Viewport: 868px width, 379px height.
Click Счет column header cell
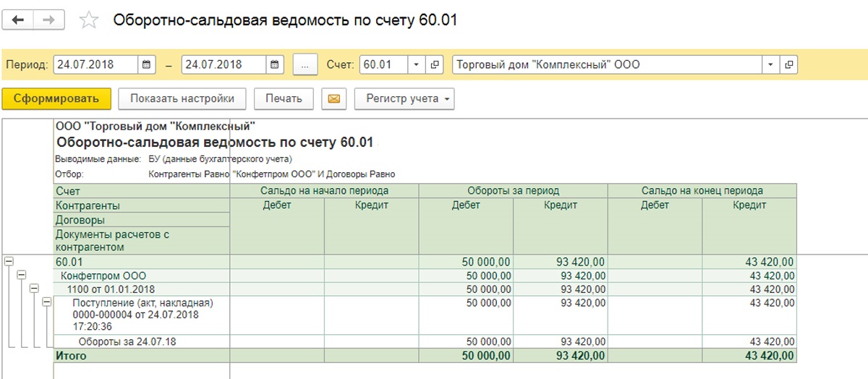[142, 191]
